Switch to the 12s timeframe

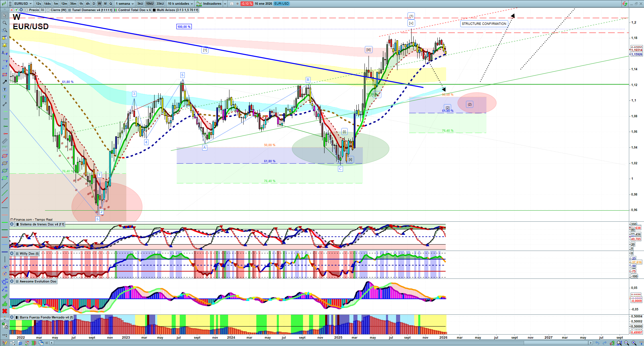pos(38,4)
